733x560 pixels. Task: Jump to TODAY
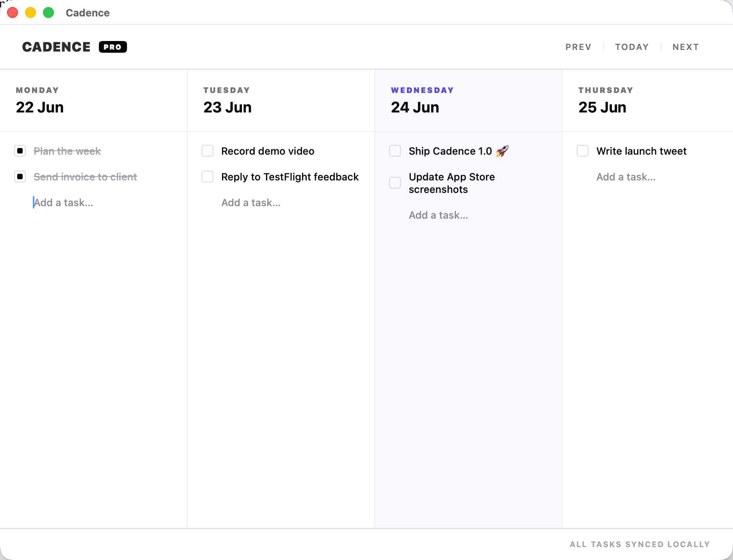pos(632,47)
